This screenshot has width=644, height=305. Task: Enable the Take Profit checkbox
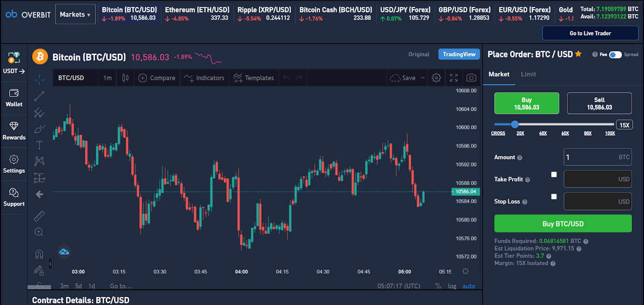(x=554, y=174)
